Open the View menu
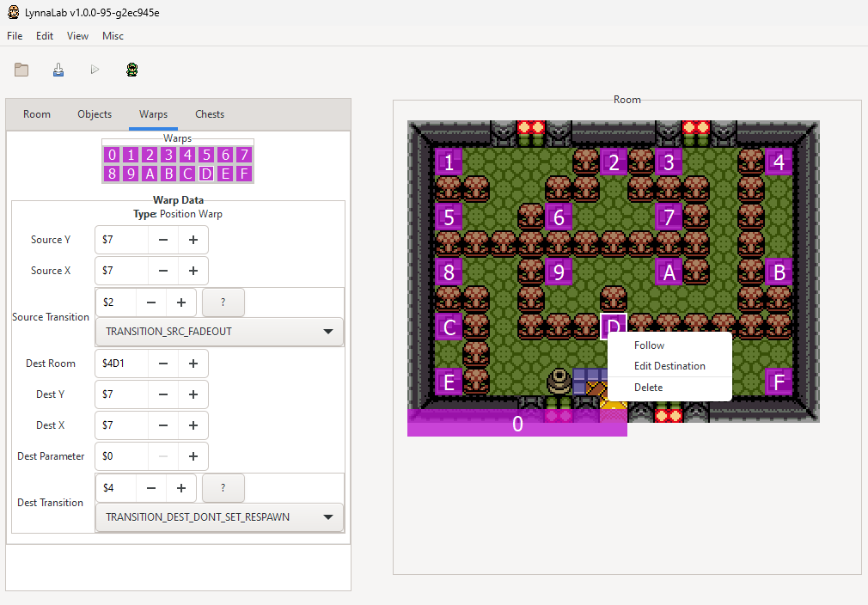 click(77, 36)
